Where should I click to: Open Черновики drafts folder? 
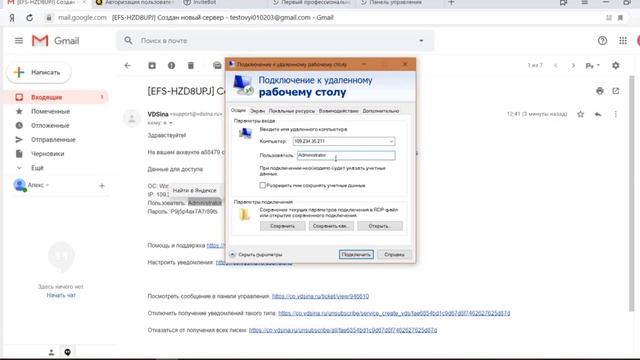click(47, 154)
